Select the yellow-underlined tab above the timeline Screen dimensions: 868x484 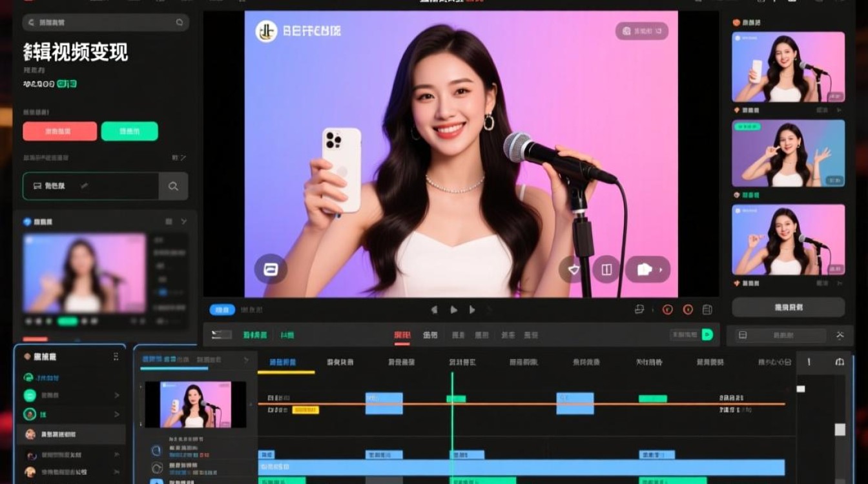(x=283, y=363)
